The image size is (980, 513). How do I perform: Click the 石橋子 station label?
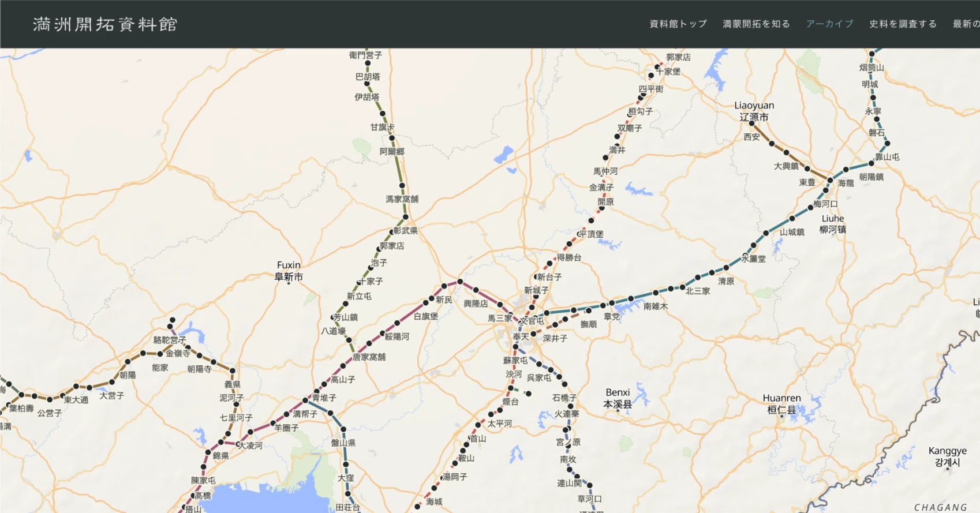(x=564, y=398)
